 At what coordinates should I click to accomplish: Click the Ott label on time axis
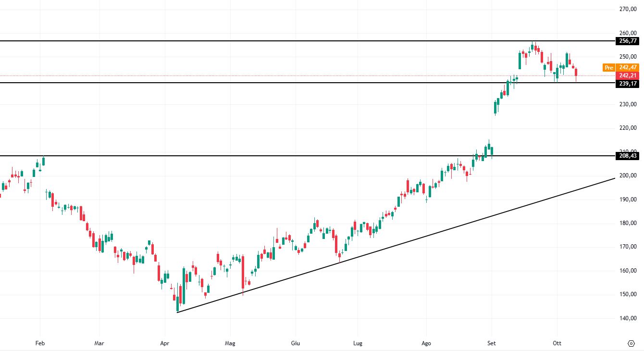point(557,343)
